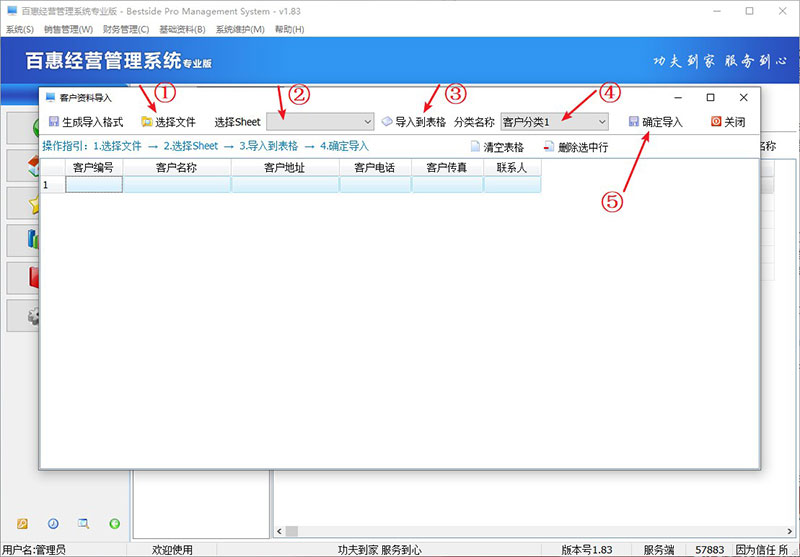The width and height of the screenshot is (800, 557).
Task: Click the green circle sidebar button in main window
Action: (23, 128)
